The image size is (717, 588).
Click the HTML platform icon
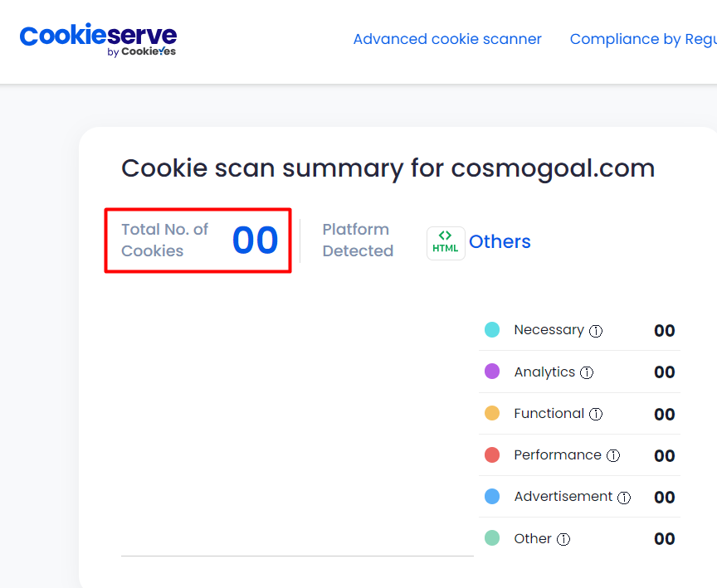pos(446,243)
